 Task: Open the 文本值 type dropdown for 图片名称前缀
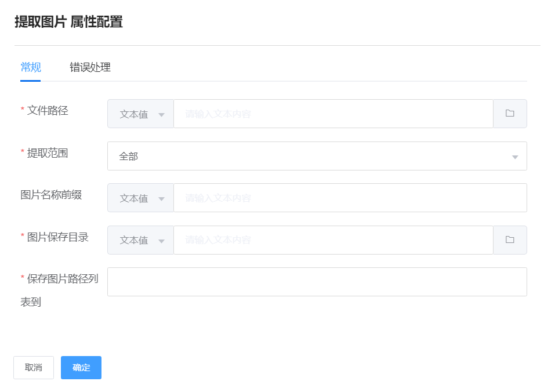(x=141, y=198)
